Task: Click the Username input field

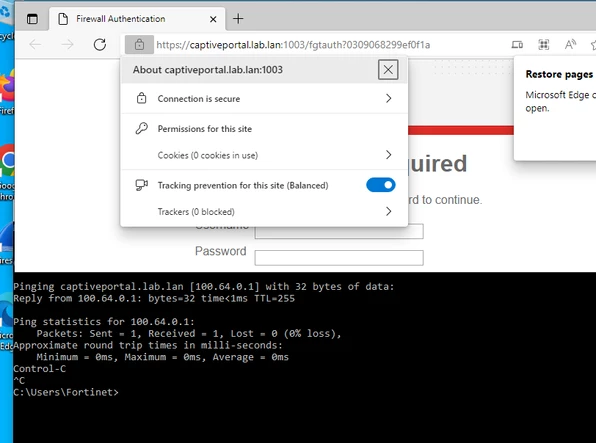Action: point(339,232)
